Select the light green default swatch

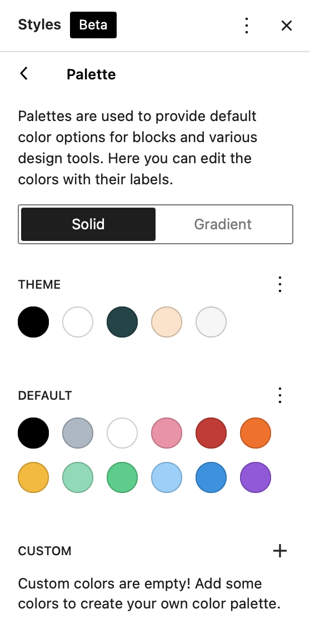78,477
